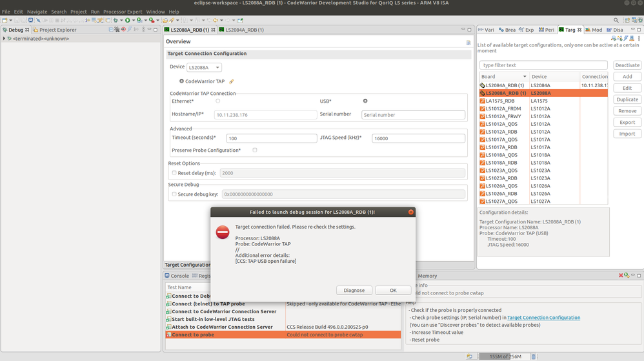Screen dimensions: 644x361
Task: Click the pin editor icon in main toolbar
Action: pyautogui.click(x=240, y=20)
